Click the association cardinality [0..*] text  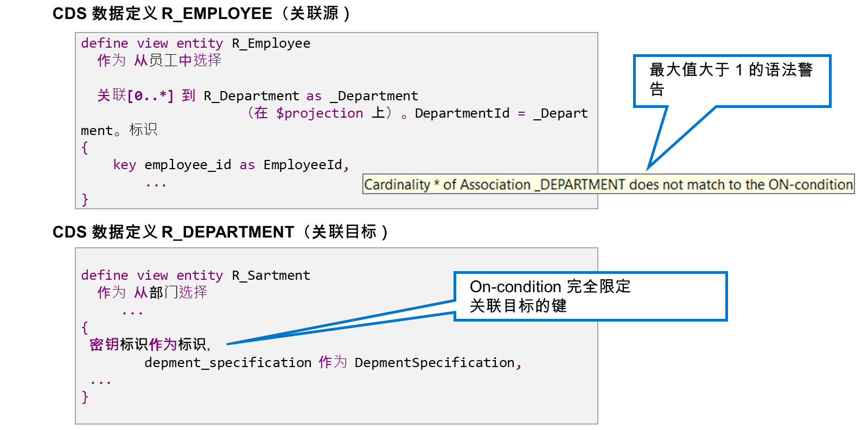150,96
